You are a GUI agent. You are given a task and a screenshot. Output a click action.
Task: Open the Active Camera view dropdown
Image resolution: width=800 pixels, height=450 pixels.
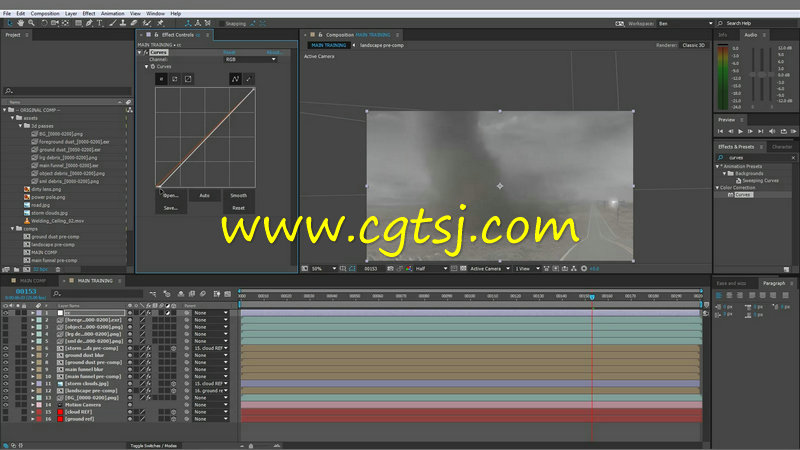click(x=490, y=268)
